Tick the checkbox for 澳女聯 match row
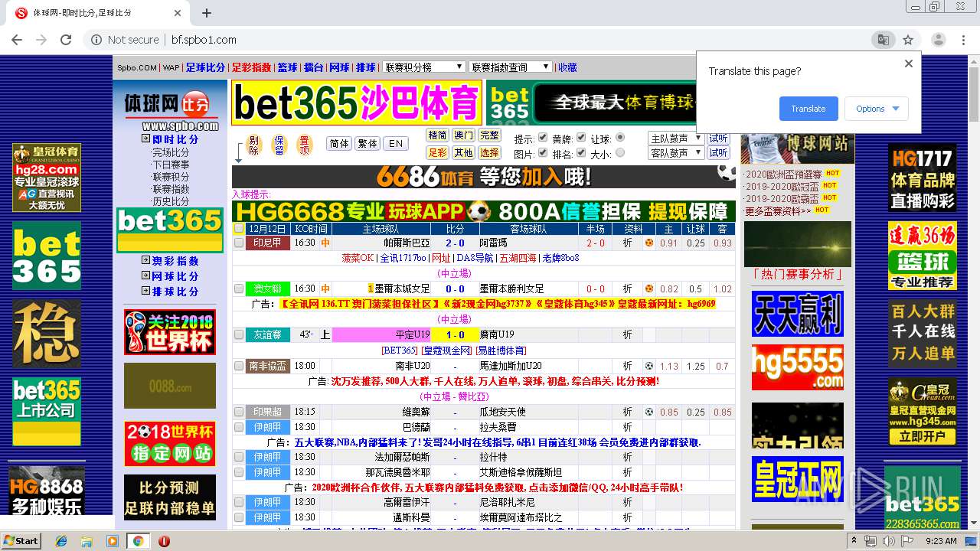 tap(239, 289)
